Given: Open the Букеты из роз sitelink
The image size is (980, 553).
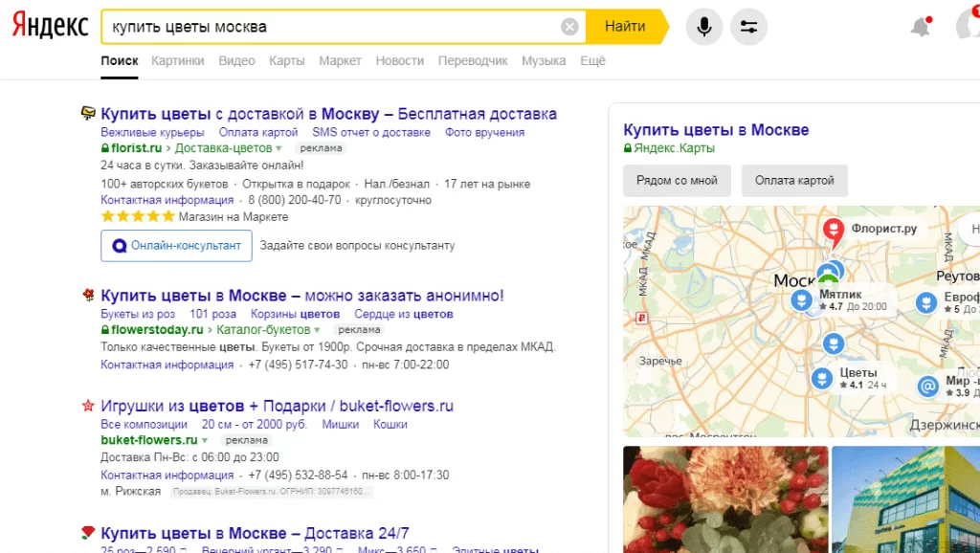Looking at the screenshot, I should [138, 315].
